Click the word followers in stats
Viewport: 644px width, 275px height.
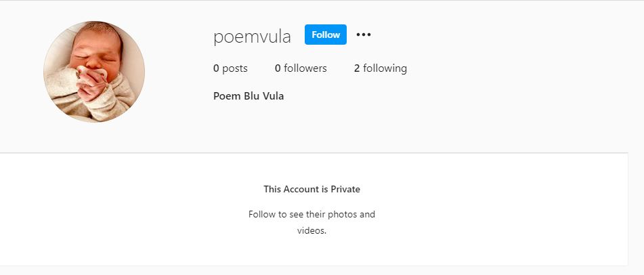(x=305, y=68)
